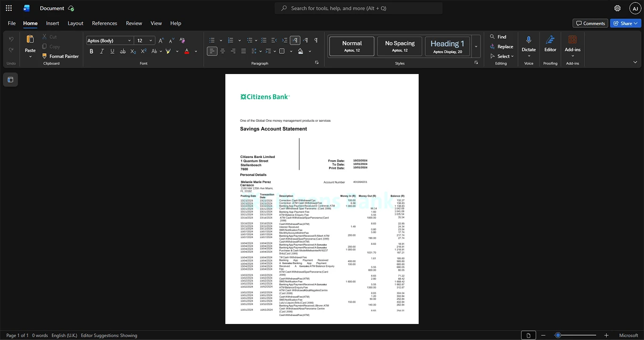Image resolution: width=644 pixels, height=340 pixels.
Task: Apply the Heading 1 style
Action: [447, 46]
